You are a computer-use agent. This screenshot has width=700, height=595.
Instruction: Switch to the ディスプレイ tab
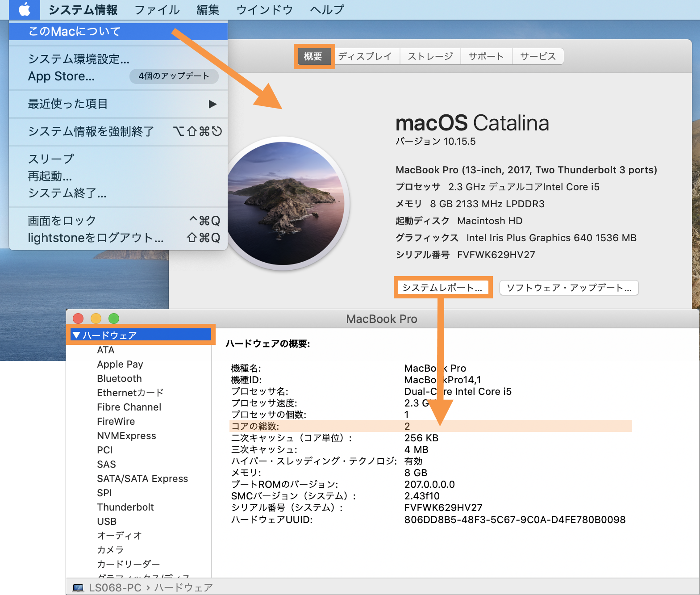pos(365,56)
